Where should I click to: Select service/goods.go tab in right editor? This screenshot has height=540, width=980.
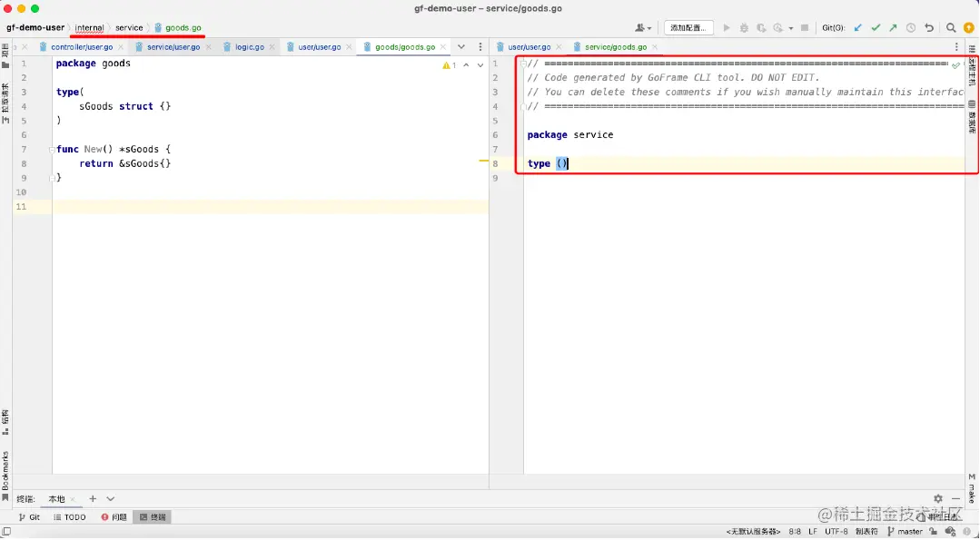(x=616, y=47)
